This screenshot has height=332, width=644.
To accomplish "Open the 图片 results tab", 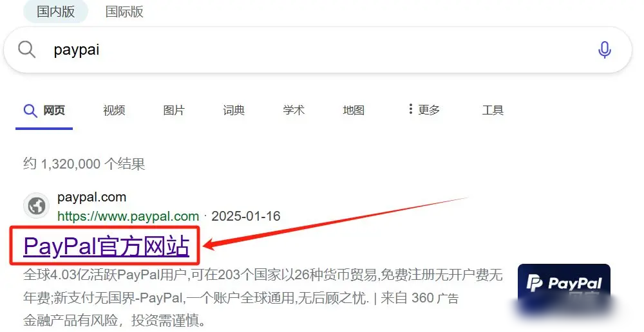I will pos(174,111).
